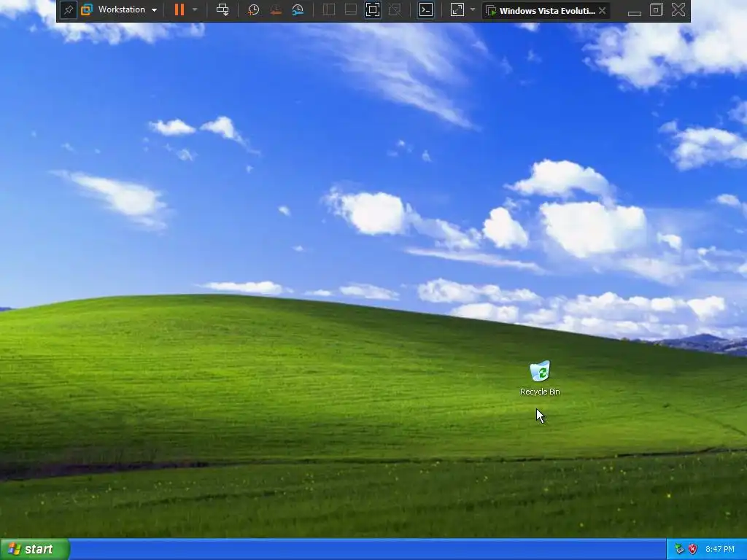Viewport: 747px width, 560px height.
Task: Pause the virtual machine
Action: pyautogui.click(x=179, y=9)
